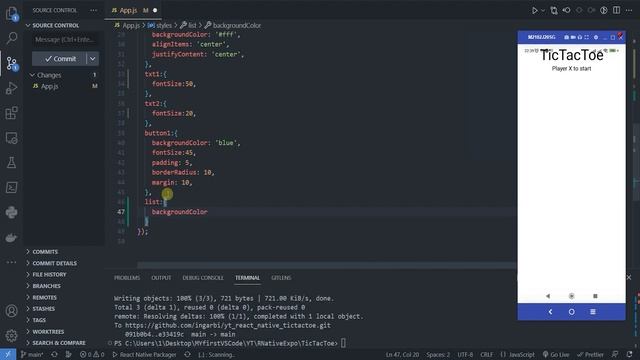Open the run options dropdown arrow
The width and height of the screenshot is (640, 360).
(543, 11)
